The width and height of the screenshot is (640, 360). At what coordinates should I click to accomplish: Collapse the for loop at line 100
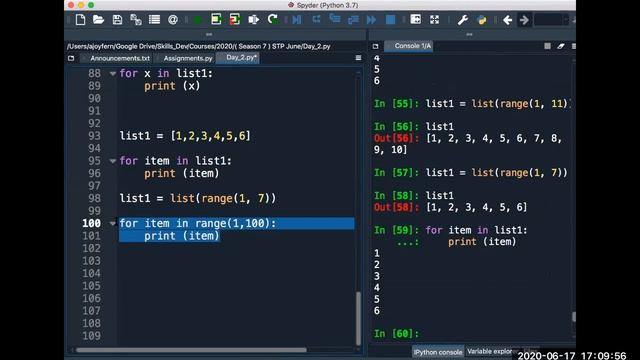click(x=113, y=223)
